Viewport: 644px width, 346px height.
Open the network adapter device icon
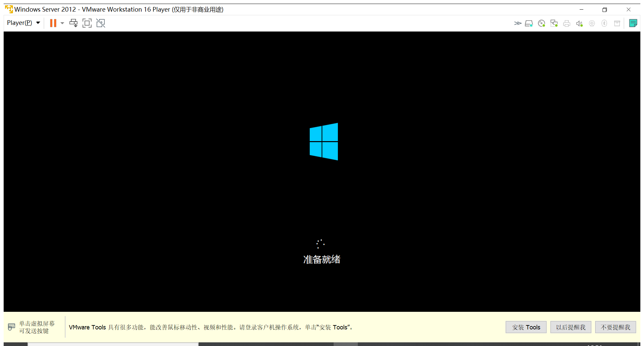554,23
